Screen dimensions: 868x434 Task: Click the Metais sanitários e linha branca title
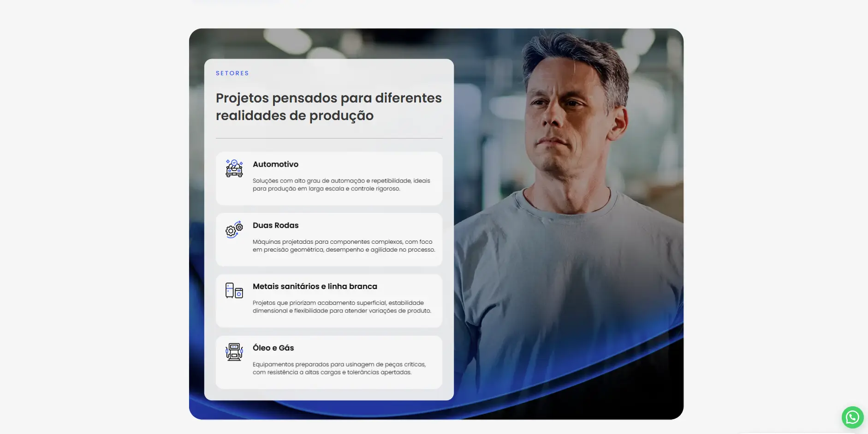pyautogui.click(x=315, y=286)
